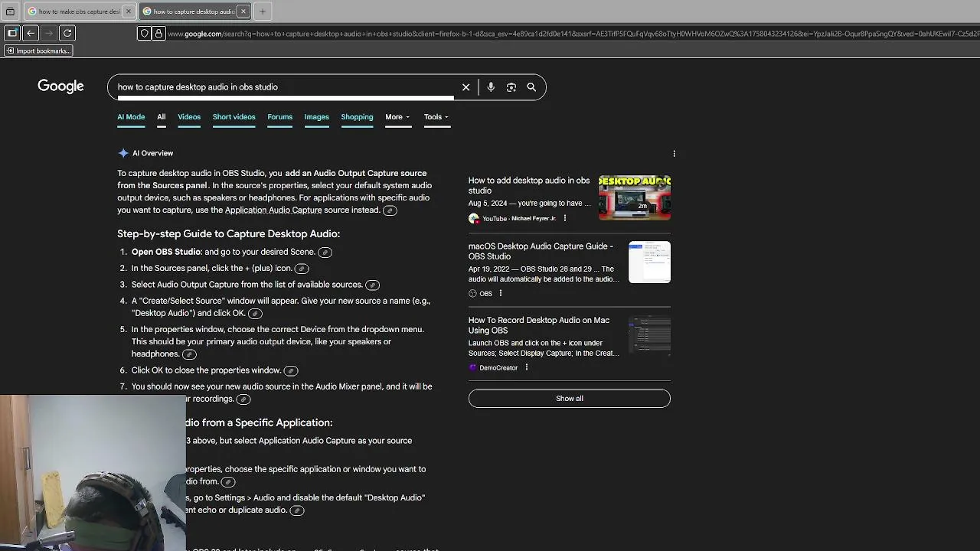Open the Shopping tab

(357, 117)
